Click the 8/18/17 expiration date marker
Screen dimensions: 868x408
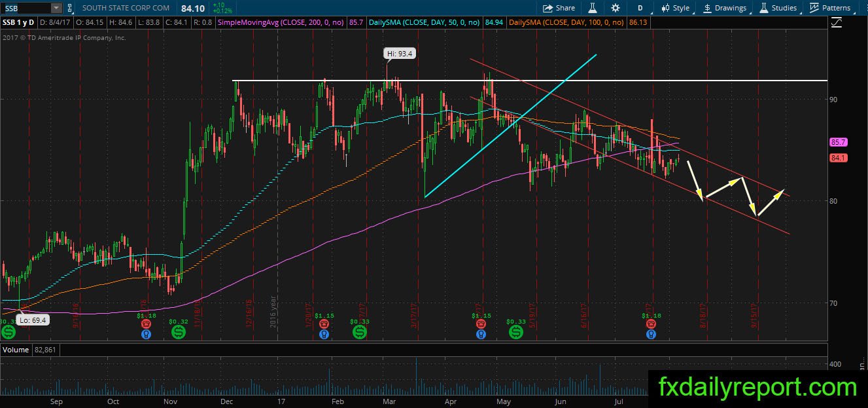(x=703, y=315)
